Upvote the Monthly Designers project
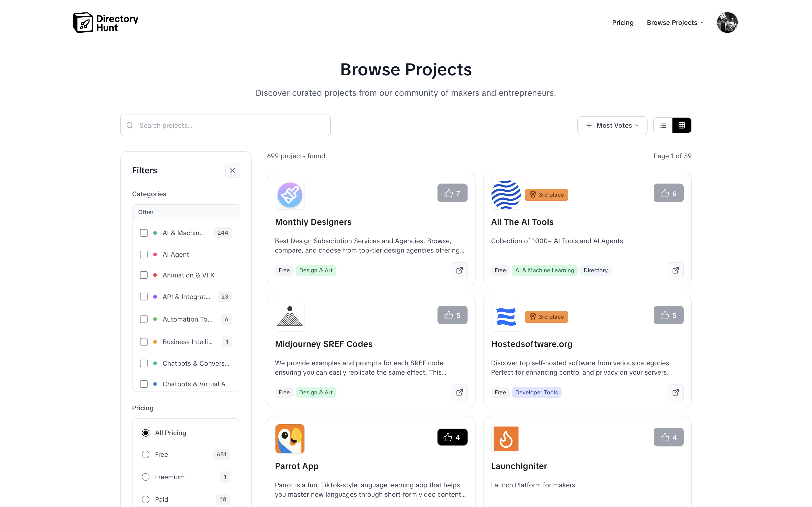 click(x=452, y=193)
